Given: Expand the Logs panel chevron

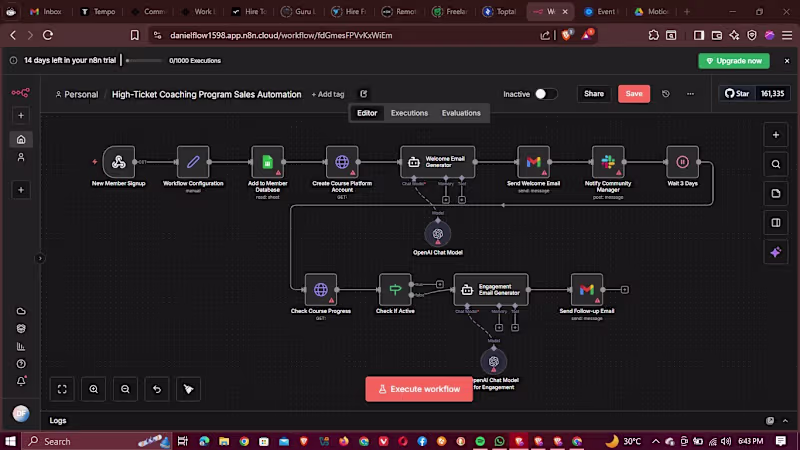Looking at the screenshot, I should coord(785,421).
